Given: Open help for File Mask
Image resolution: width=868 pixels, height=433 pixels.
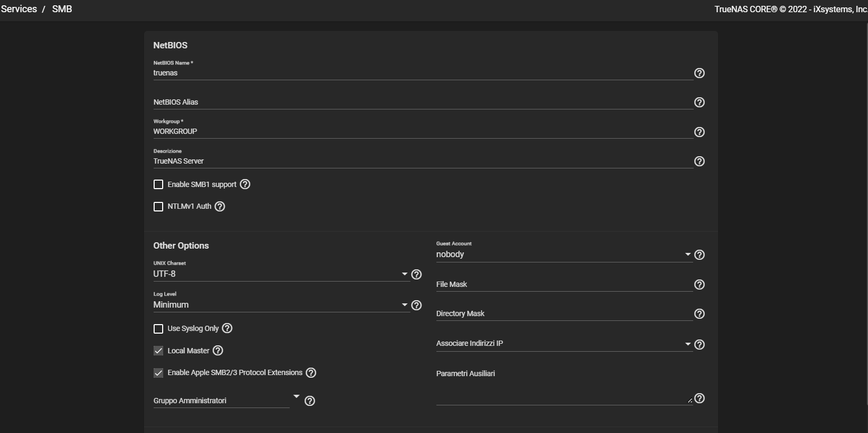Looking at the screenshot, I should pos(700,285).
